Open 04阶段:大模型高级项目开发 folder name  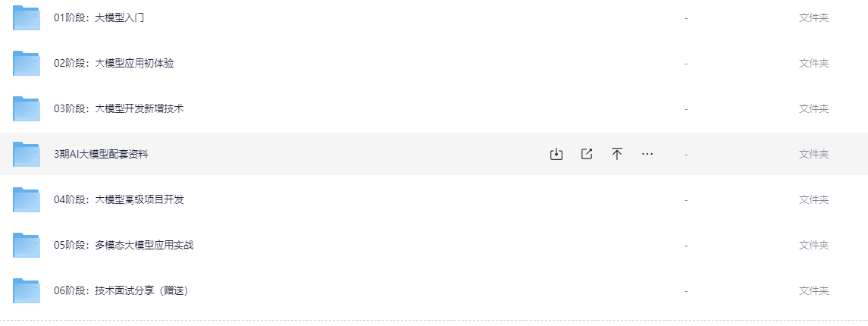[x=119, y=199]
